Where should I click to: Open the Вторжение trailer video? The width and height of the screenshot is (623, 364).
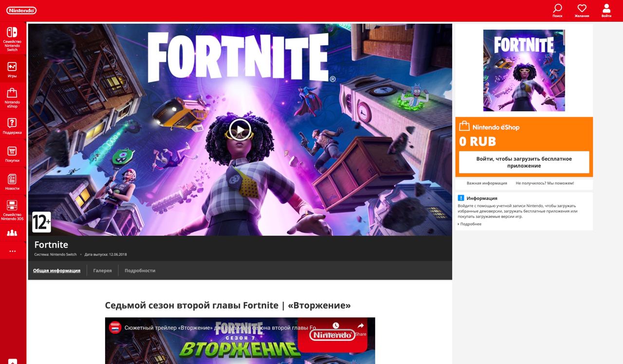240,341
